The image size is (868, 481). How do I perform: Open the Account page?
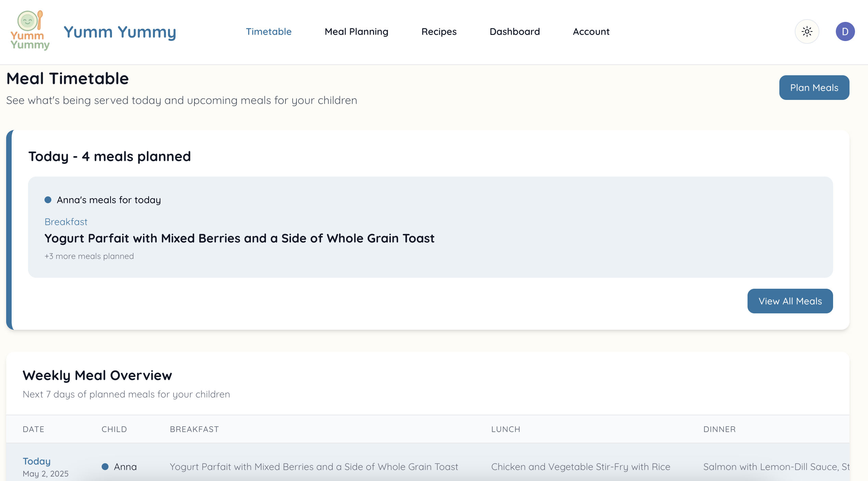pyautogui.click(x=591, y=31)
